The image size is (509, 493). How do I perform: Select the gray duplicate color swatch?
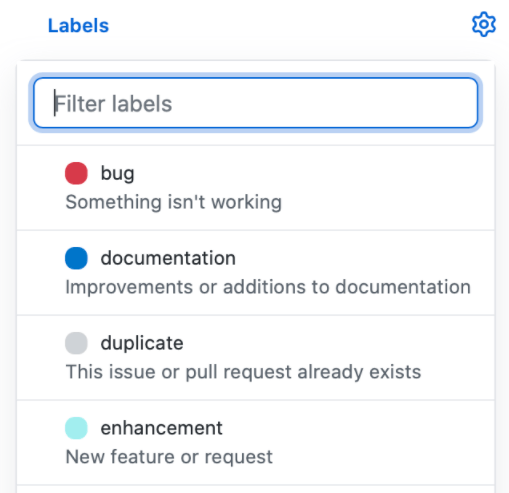76,343
